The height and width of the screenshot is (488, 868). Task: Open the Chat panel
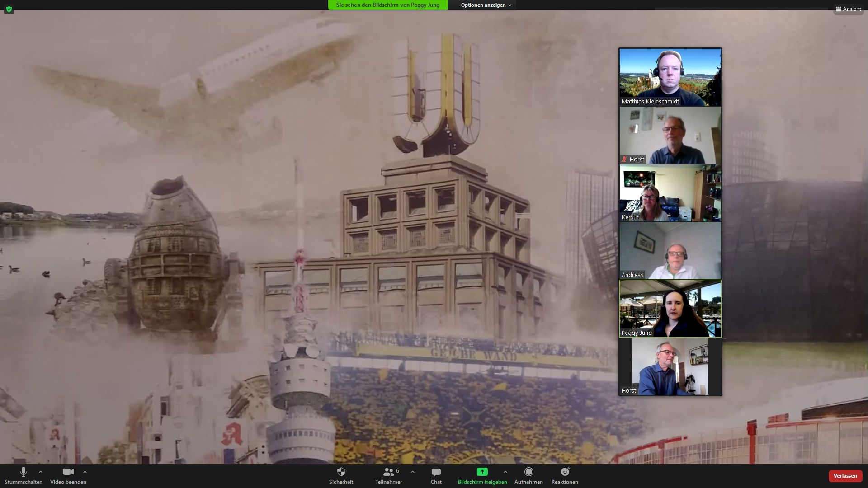[436, 472]
